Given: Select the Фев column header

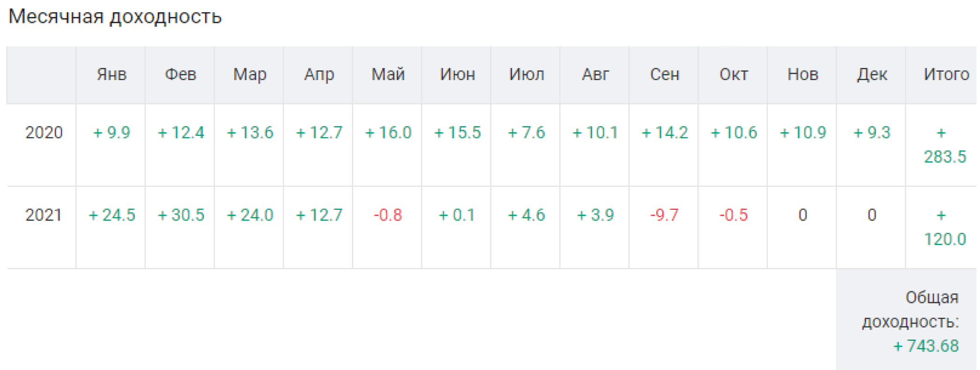Looking at the screenshot, I should (180, 74).
